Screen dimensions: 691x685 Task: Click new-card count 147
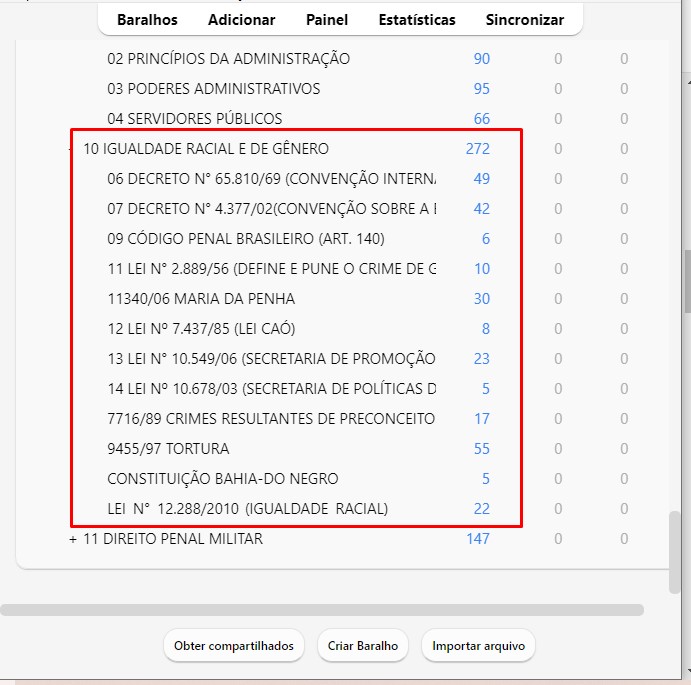pyautogui.click(x=478, y=539)
